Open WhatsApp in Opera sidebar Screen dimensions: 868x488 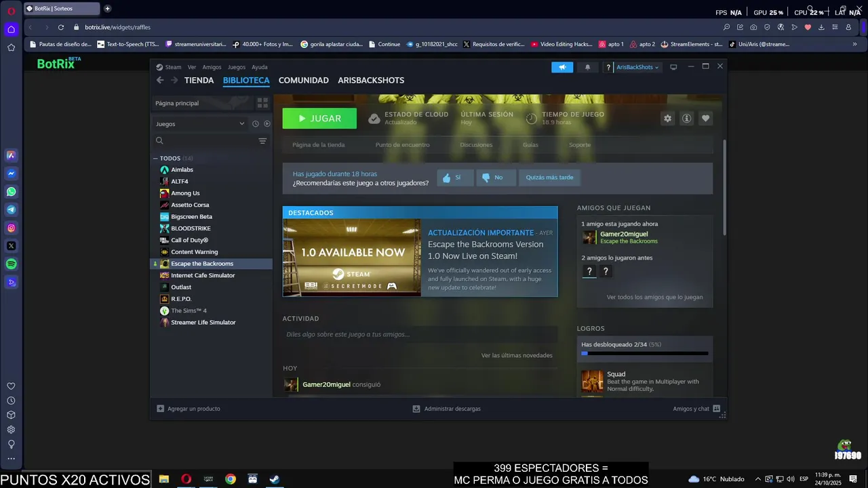(11, 192)
